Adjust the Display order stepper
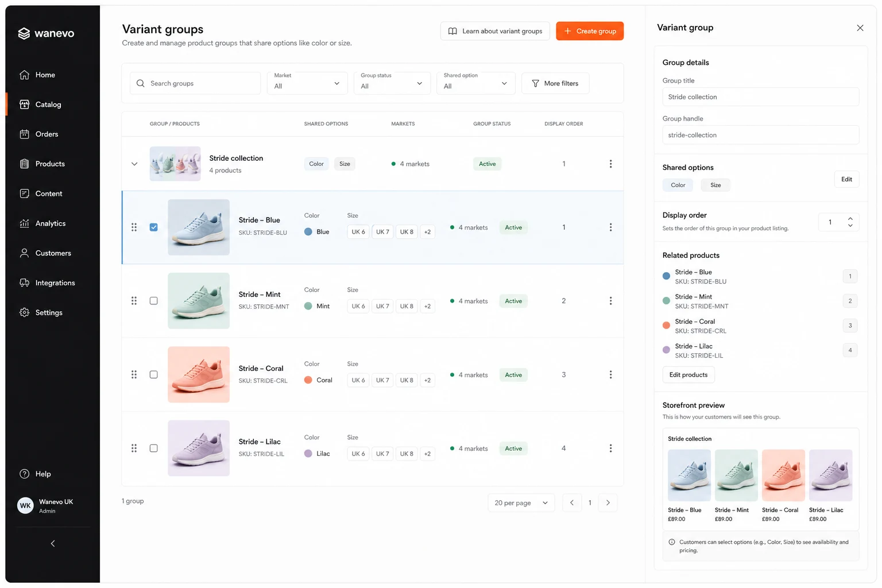Viewport: 882px width, 588px height. [850, 222]
